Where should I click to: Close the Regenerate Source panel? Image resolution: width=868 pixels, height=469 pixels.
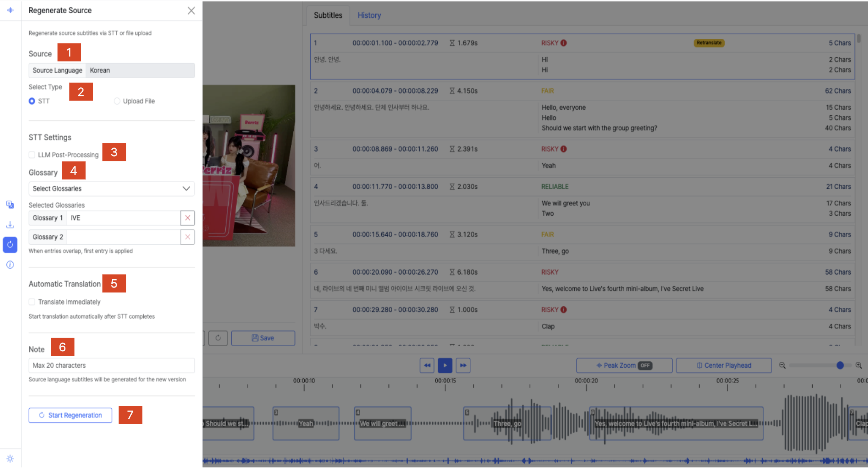point(191,11)
